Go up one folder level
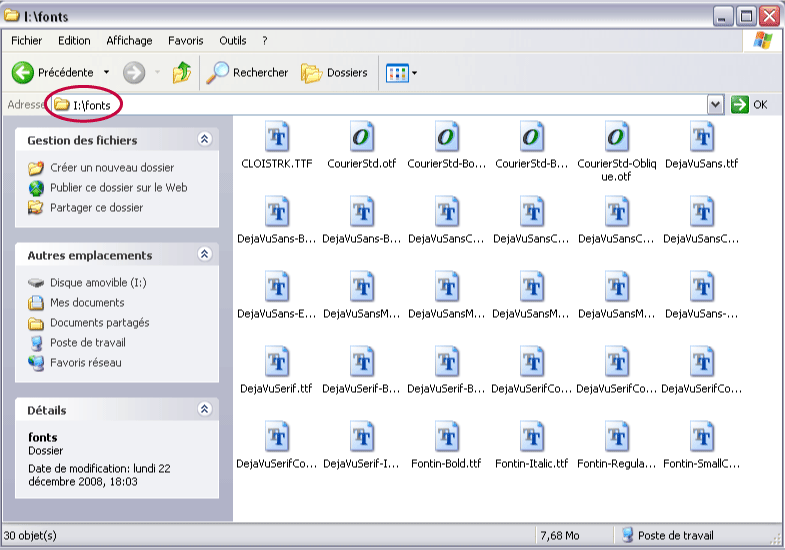 [x=182, y=73]
